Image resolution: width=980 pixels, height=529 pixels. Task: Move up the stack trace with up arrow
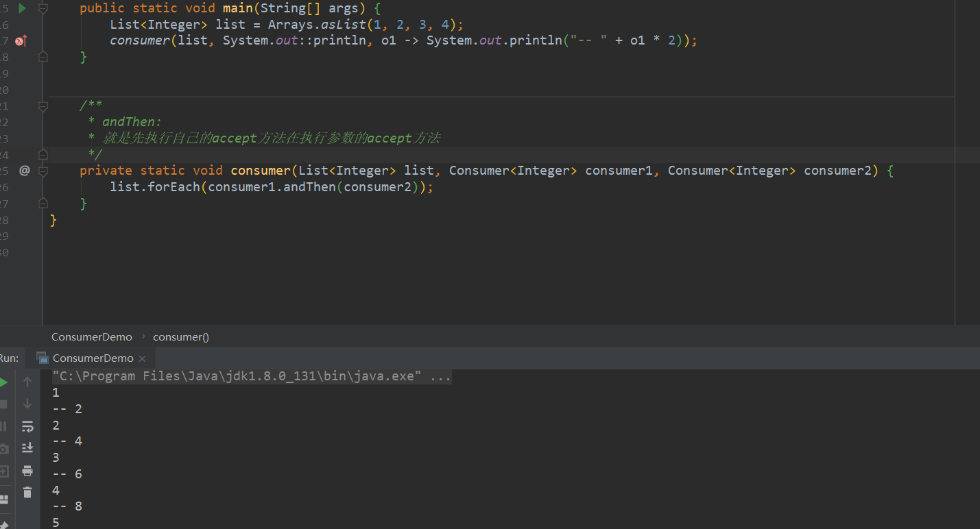(x=27, y=382)
